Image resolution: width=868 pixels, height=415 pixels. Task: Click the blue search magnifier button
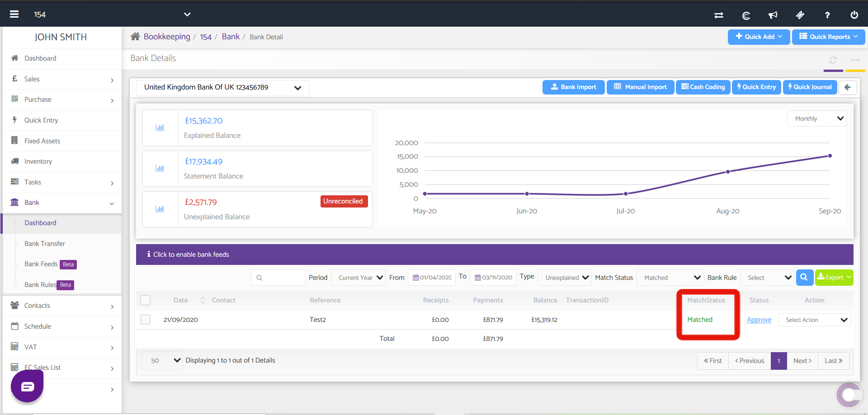tap(804, 277)
